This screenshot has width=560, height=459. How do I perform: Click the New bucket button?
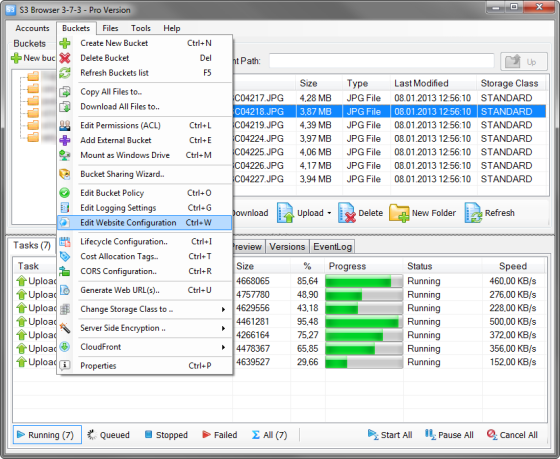[x=33, y=58]
